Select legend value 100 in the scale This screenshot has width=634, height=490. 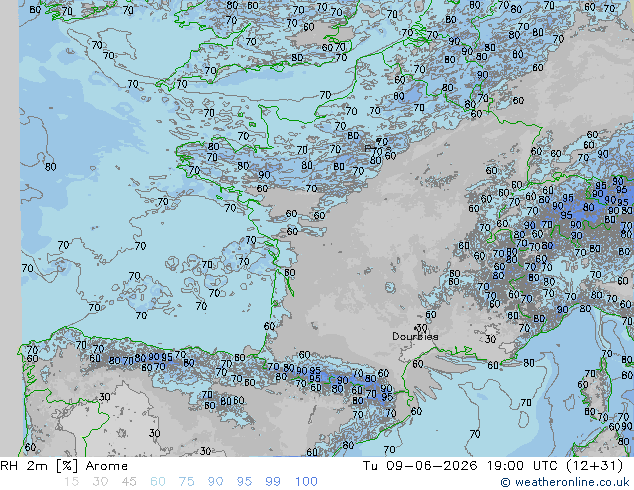(x=306, y=482)
